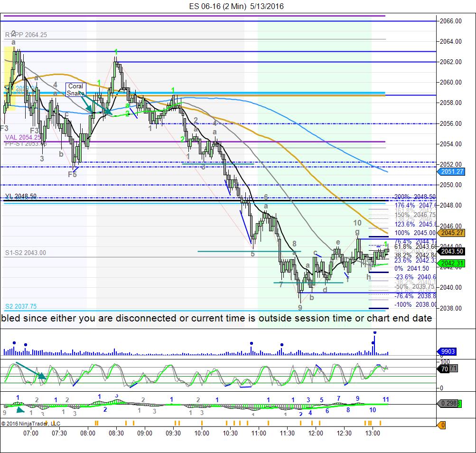Select the -100% 2038.00 Fibonacci label

[x=415, y=304]
